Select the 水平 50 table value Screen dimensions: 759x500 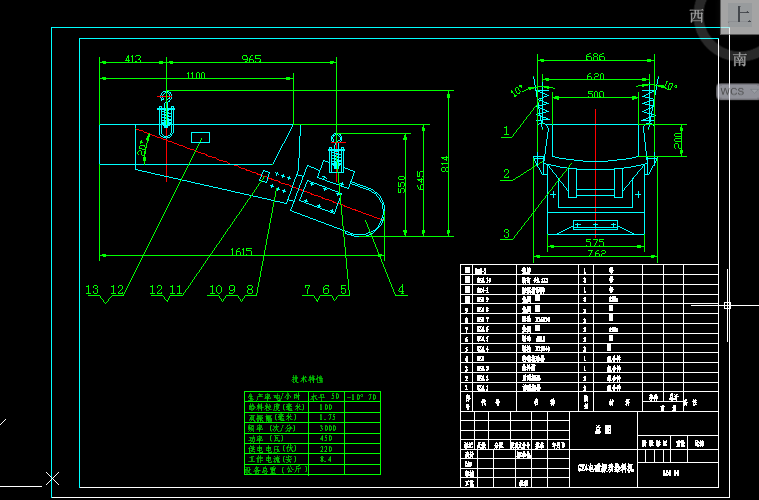[x=326, y=396]
